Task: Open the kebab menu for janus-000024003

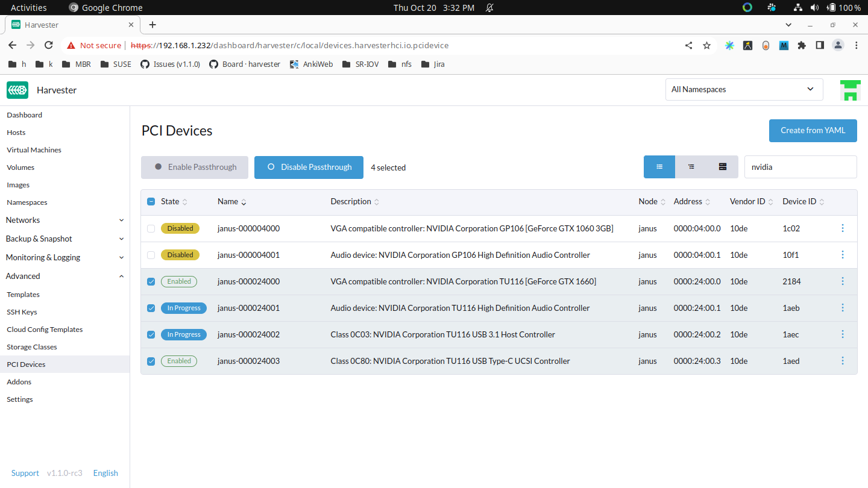Action: coord(842,361)
